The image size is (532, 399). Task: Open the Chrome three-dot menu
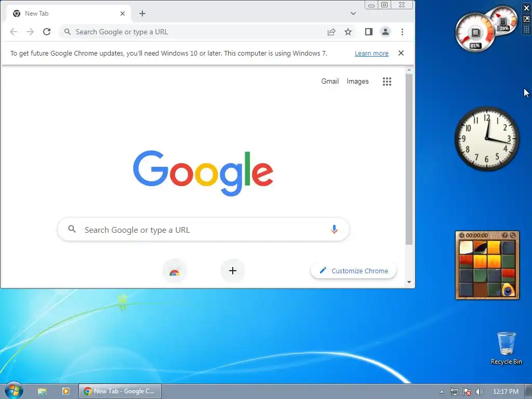pos(403,32)
